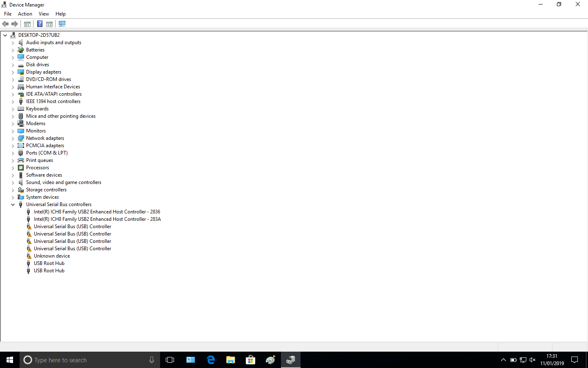Click the DVD/CD-ROM drives icon
Viewport: 588px width, 368px height.
click(x=21, y=79)
